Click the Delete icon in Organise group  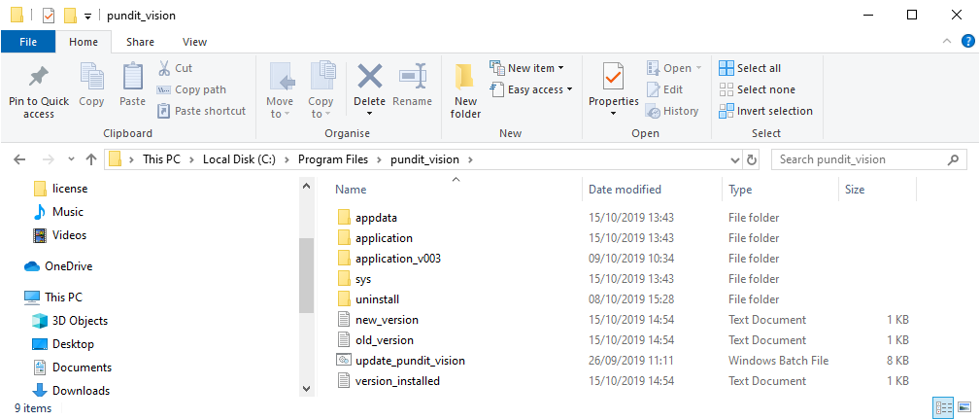pos(370,77)
